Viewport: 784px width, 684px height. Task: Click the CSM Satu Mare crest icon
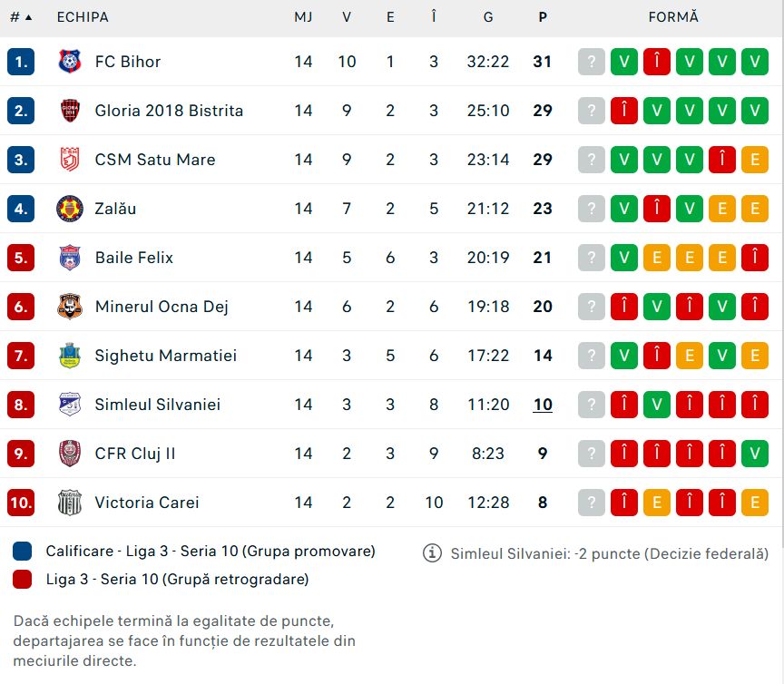click(70, 160)
